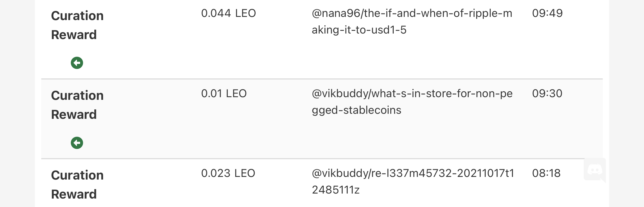Click the 09:49 timestamp

click(548, 13)
